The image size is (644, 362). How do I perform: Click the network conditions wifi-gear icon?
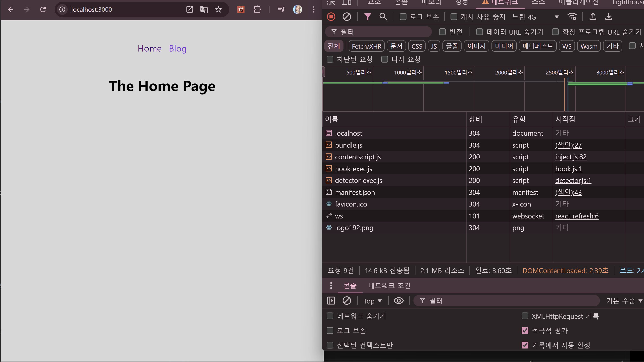(572, 17)
